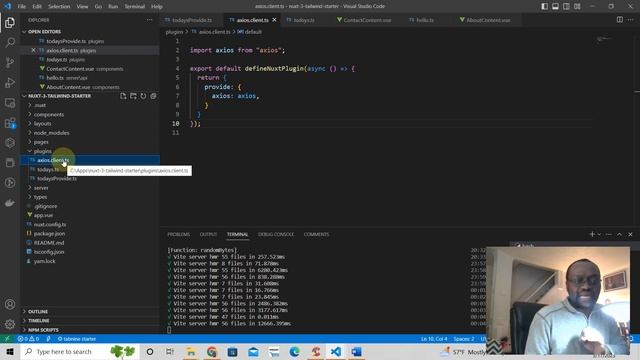The height and width of the screenshot is (360, 640).
Task: Open the Selection menu
Action: tap(59, 6)
